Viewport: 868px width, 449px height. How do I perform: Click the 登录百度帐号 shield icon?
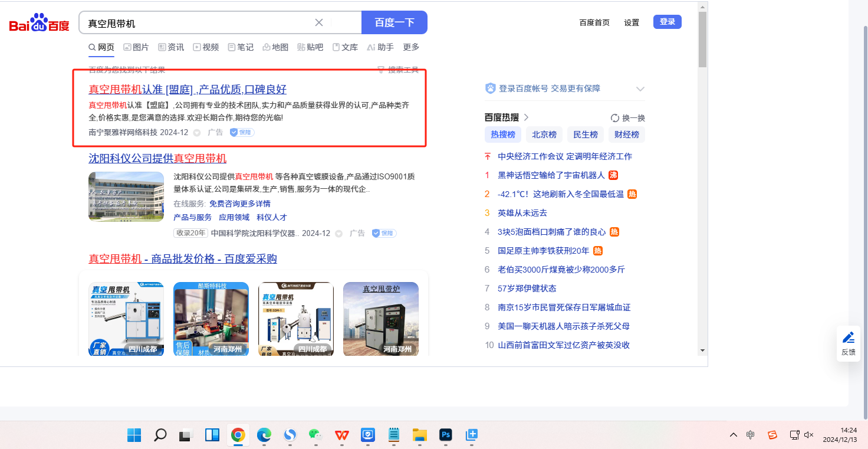coord(491,89)
